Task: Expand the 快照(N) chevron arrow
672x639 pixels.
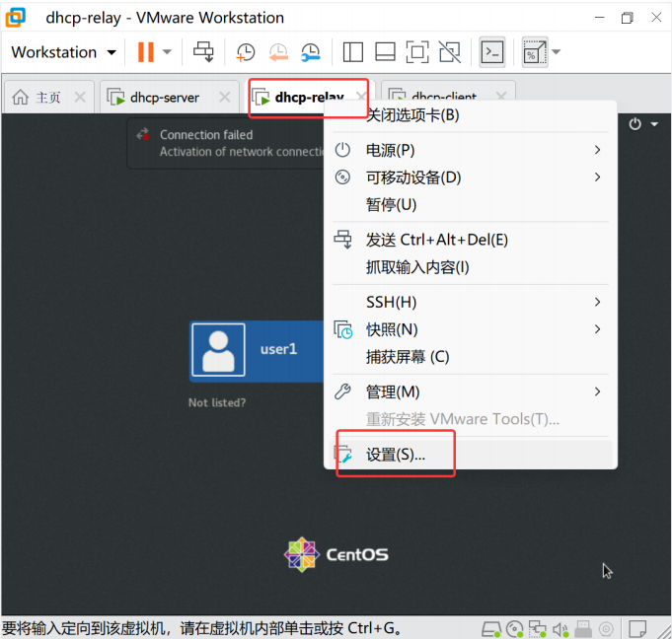Action: click(597, 329)
